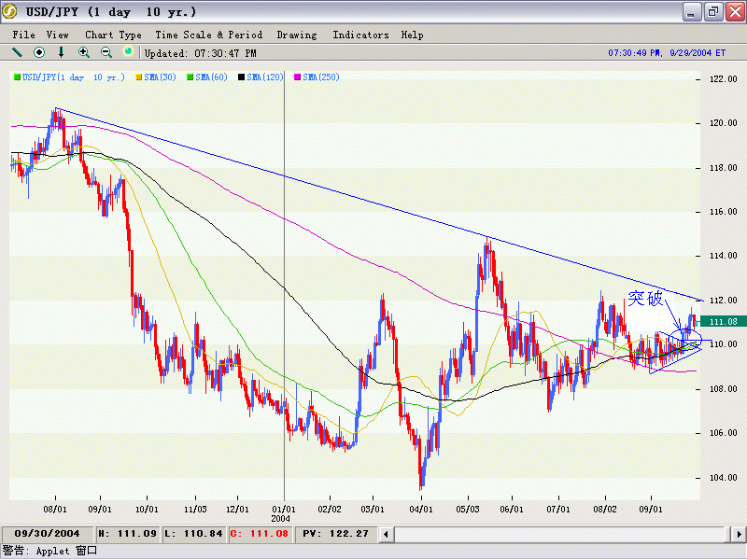Zoom out with the magnifier minus icon

[106, 52]
